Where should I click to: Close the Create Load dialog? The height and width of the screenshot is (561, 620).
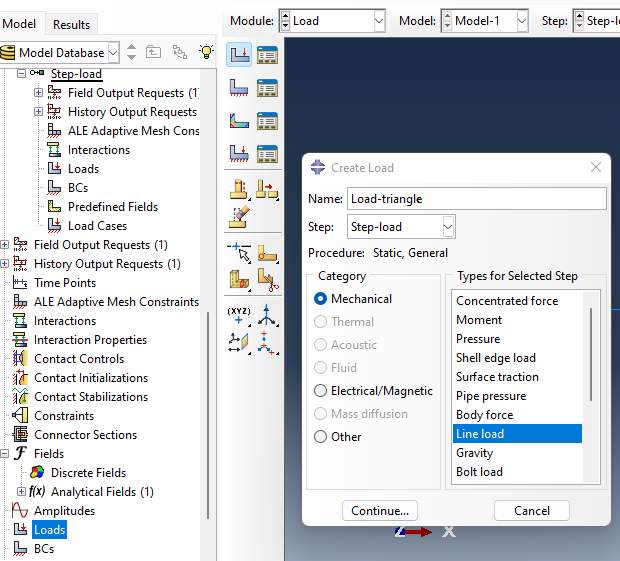coord(596,167)
